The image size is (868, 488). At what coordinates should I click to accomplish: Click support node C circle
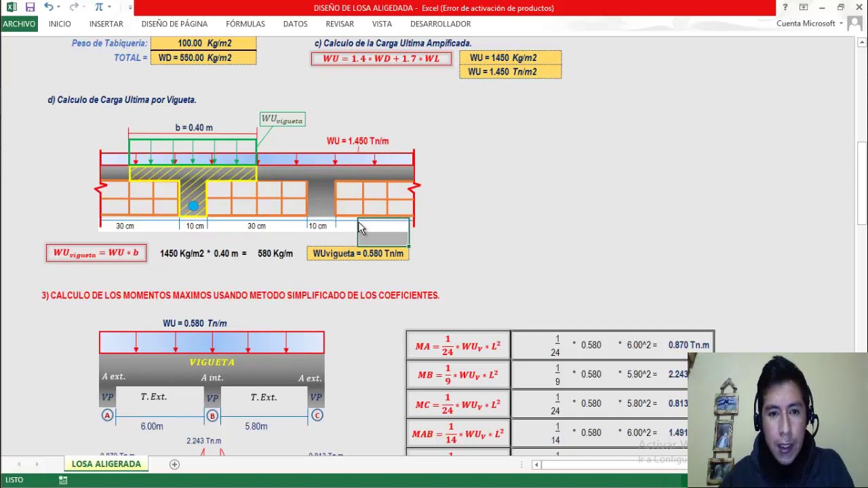[317, 415]
